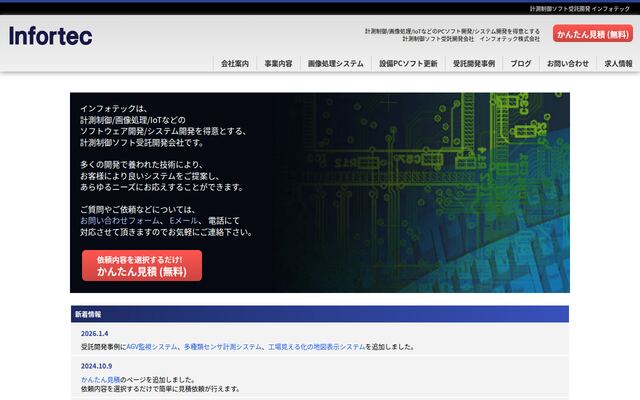Open the 会社案内 menu item
The height and width of the screenshot is (400, 640).
235,64
